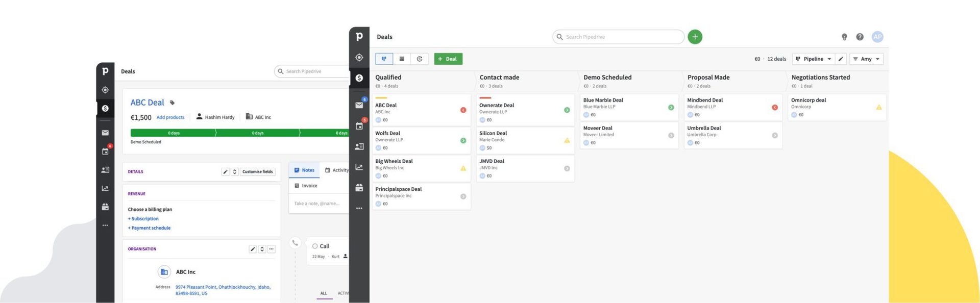Click the Add products link
Image resolution: width=980 pixels, height=303 pixels.
point(170,117)
